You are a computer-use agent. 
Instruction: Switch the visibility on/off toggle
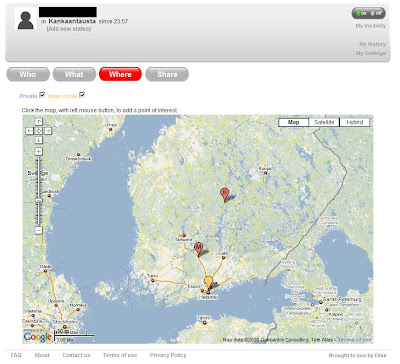(x=369, y=13)
